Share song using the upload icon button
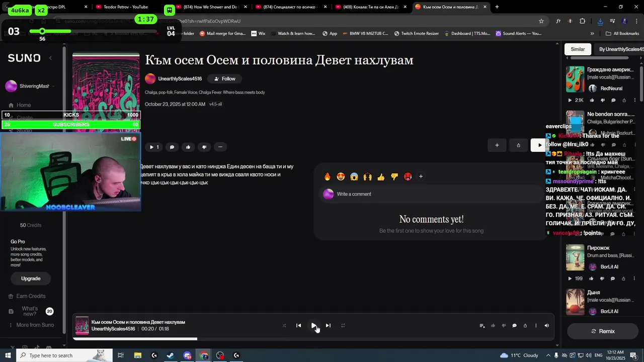644x362 pixels. pyautogui.click(x=518, y=145)
